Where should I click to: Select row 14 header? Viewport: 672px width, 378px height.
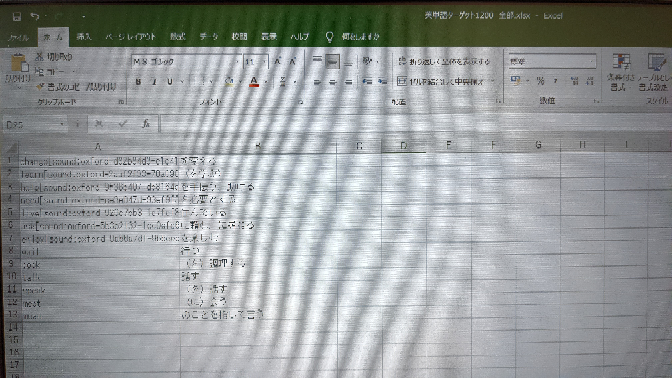(12, 327)
